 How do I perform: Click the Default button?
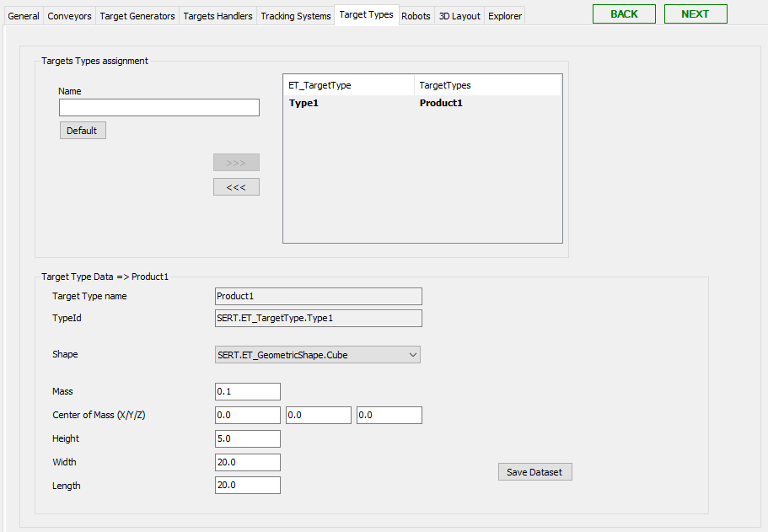click(x=82, y=130)
